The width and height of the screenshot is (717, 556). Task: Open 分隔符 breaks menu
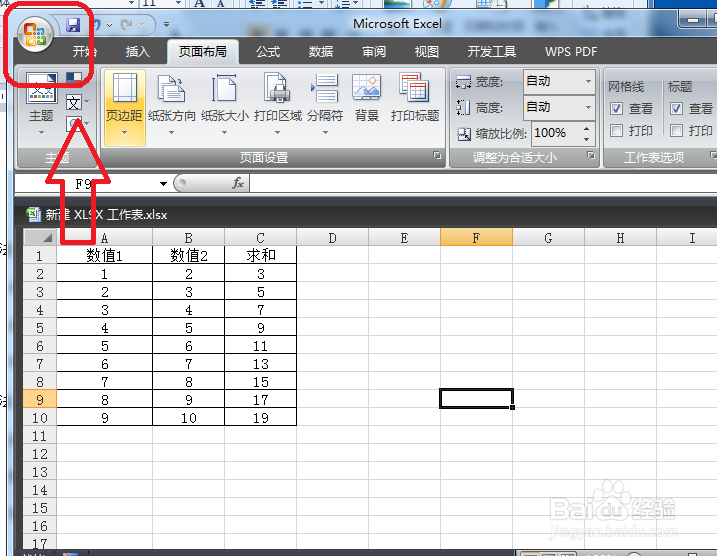coord(325,105)
